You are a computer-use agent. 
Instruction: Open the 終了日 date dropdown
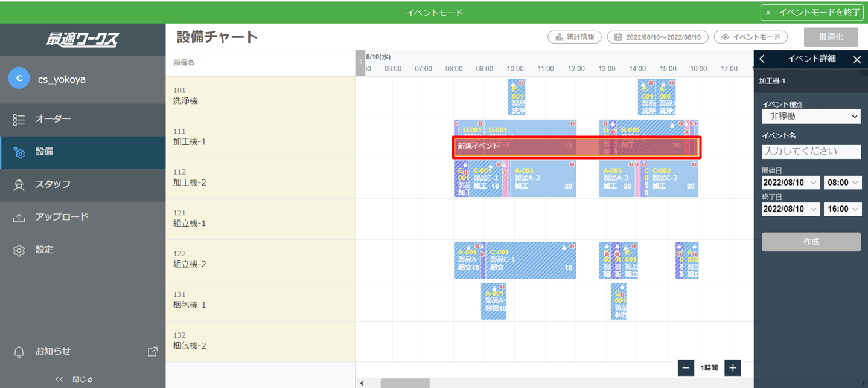[x=790, y=209]
